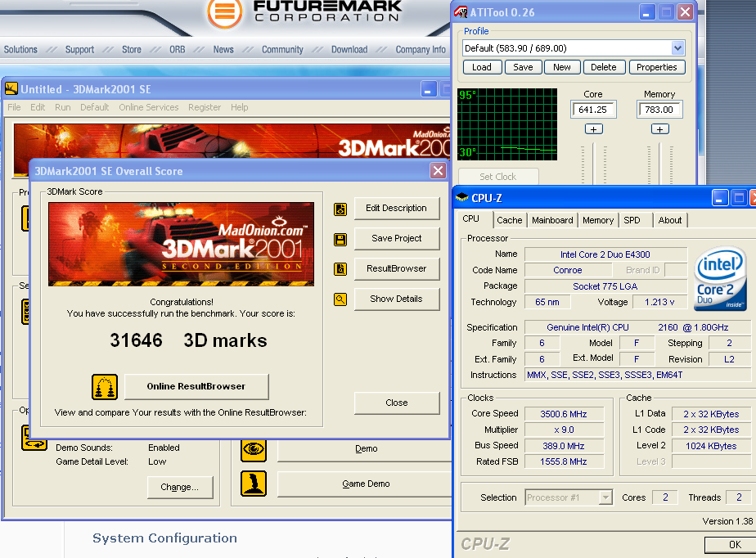Click the ResultBrowser document icon
The height and width of the screenshot is (558, 756).
[x=340, y=269]
